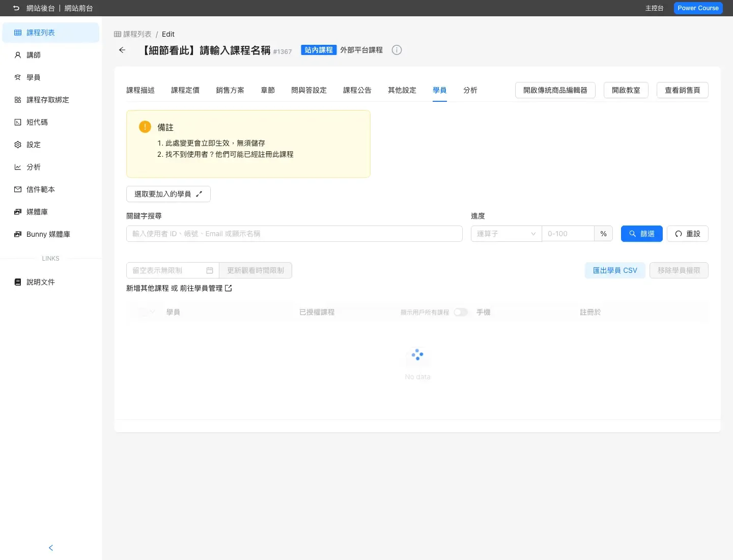
Task: Click 開啟傳統商品編輯器 button
Action: click(x=555, y=90)
